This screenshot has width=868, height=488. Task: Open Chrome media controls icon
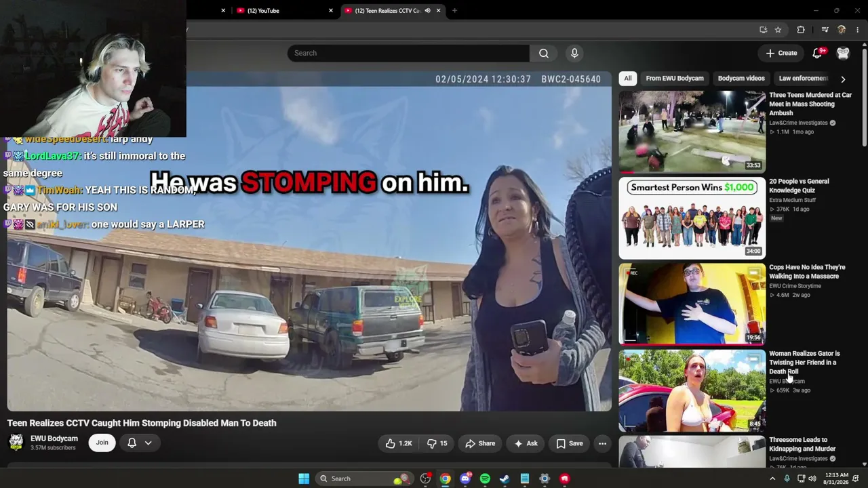tap(825, 30)
